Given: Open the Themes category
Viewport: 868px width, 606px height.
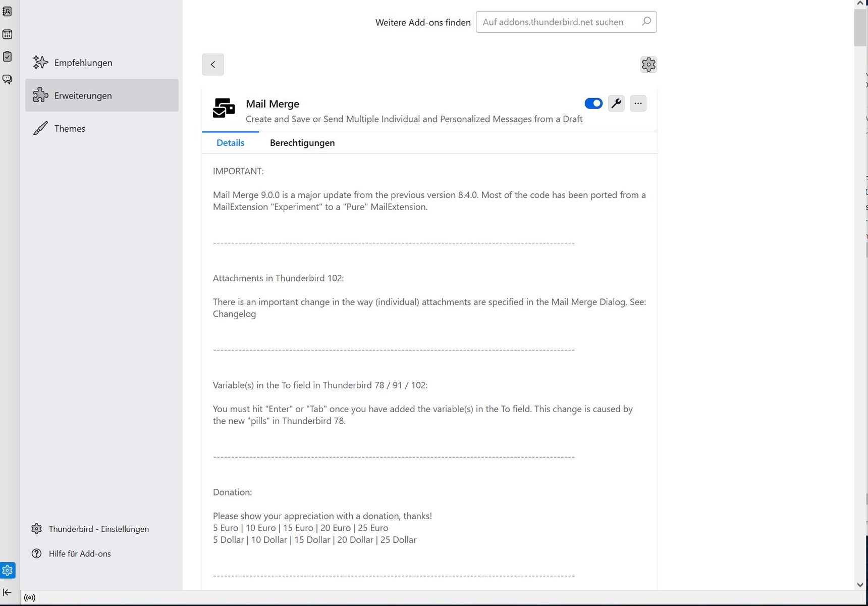Looking at the screenshot, I should tap(102, 128).
